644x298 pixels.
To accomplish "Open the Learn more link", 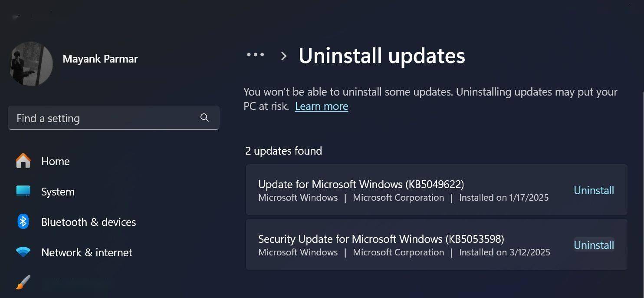I will (x=322, y=106).
